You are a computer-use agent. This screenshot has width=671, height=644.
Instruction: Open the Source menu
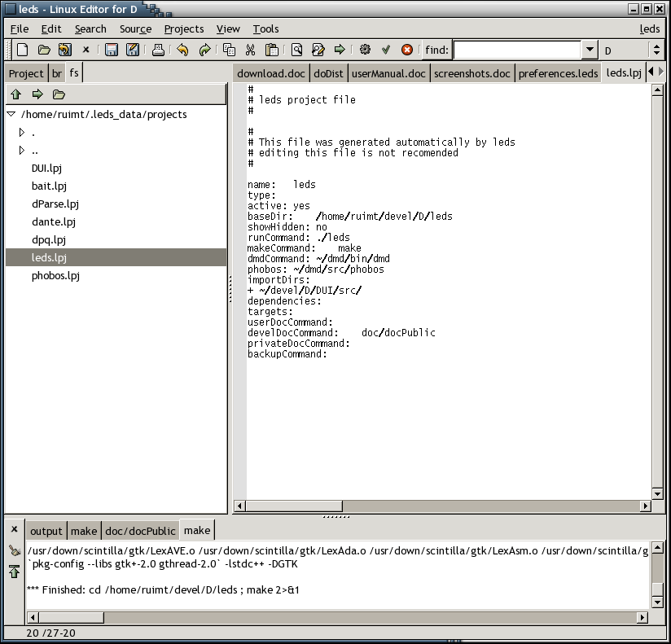136,28
